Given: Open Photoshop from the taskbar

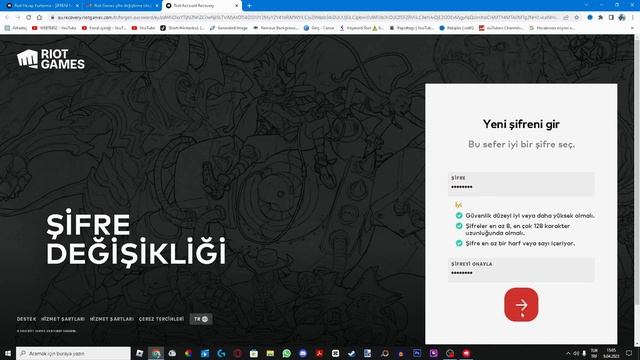Looking at the screenshot, I should tap(417, 353).
